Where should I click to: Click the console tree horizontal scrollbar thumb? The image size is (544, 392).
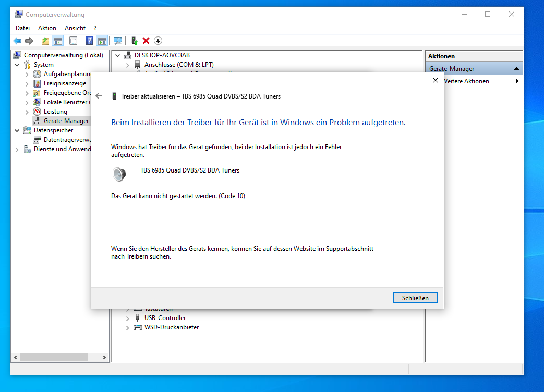54,358
